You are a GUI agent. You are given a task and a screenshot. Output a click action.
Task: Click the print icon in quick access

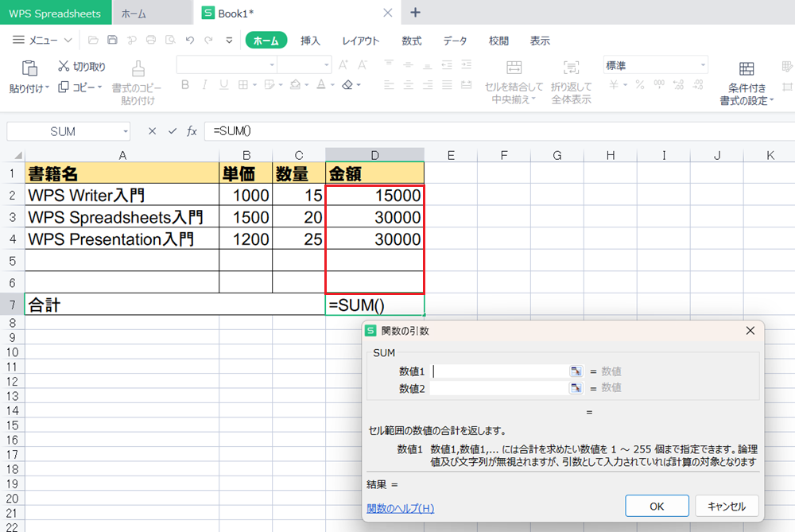pyautogui.click(x=150, y=40)
